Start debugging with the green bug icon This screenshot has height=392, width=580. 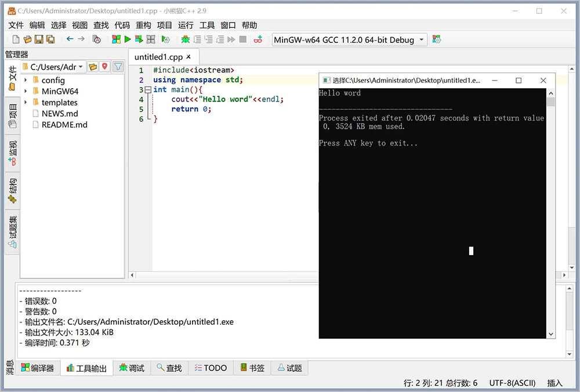pyautogui.click(x=185, y=39)
